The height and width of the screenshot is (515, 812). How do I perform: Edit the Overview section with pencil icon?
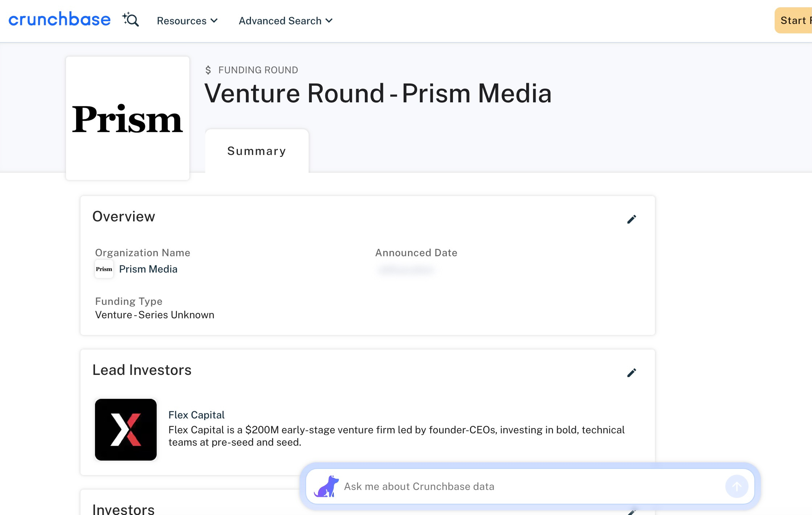pyautogui.click(x=631, y=219)
